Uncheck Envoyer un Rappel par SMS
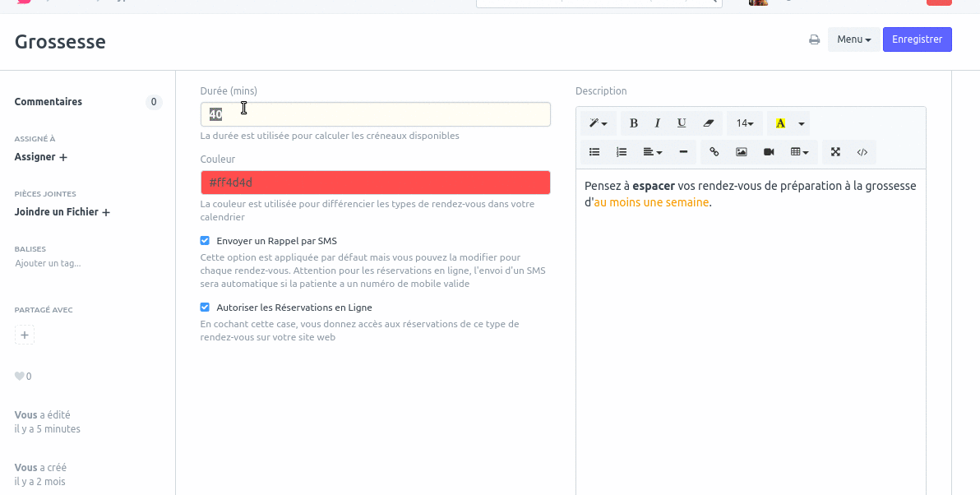The image size is (980, 495). coord(205,241)
